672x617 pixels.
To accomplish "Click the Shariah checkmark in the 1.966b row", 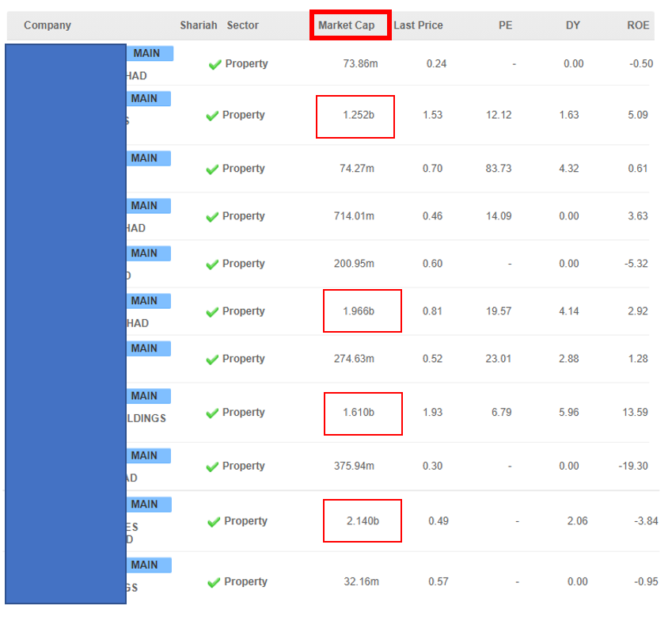I will 212,312.
